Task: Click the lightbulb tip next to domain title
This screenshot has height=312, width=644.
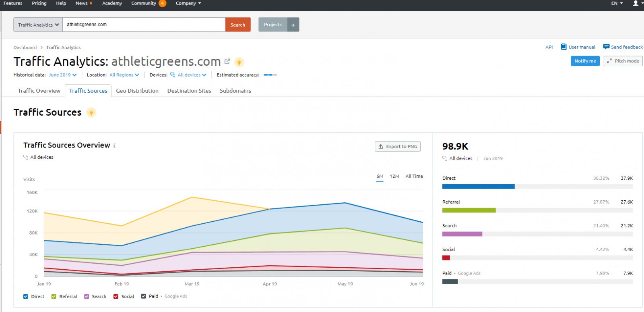Action: tap(239, 62)
